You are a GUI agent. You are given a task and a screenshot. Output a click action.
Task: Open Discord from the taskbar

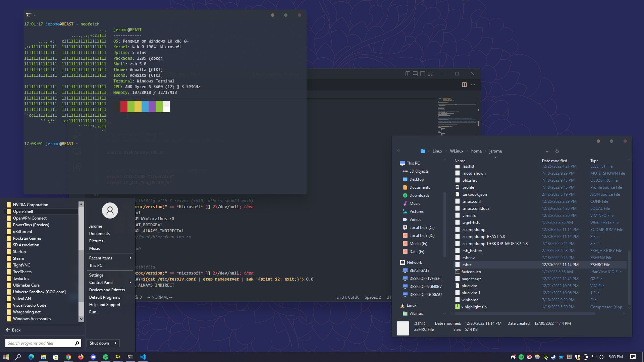(x=93, y=357)
